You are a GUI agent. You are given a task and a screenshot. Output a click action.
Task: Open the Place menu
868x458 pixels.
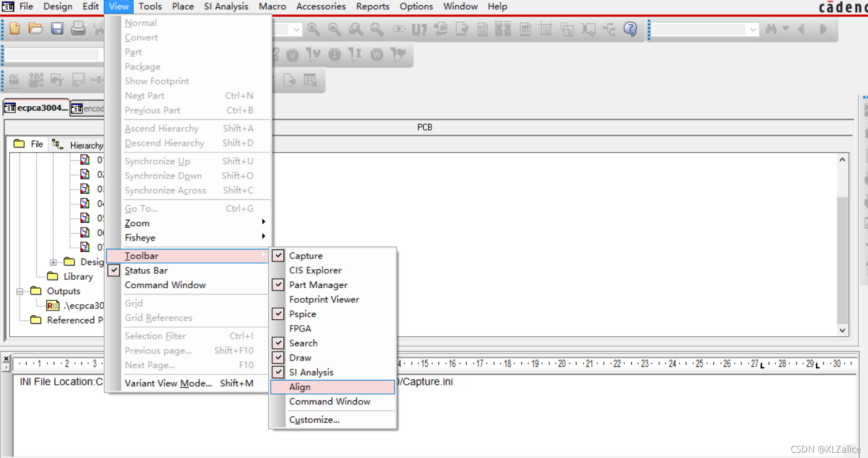tap(183, 6)
